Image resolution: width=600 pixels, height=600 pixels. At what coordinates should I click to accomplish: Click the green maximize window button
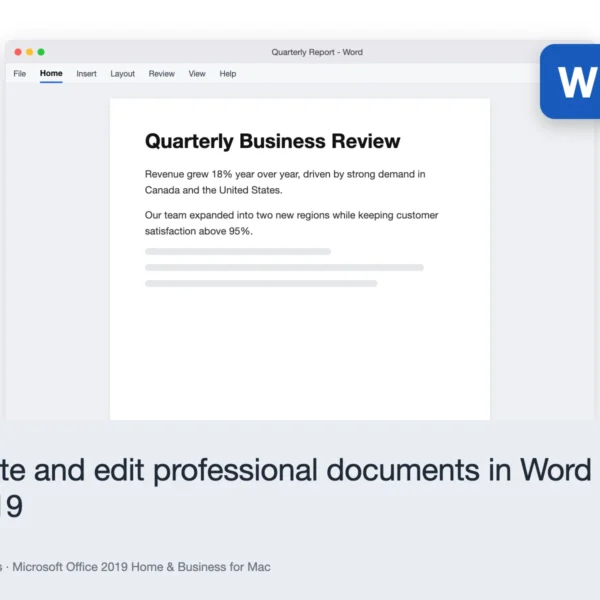[x=41, y=52]
